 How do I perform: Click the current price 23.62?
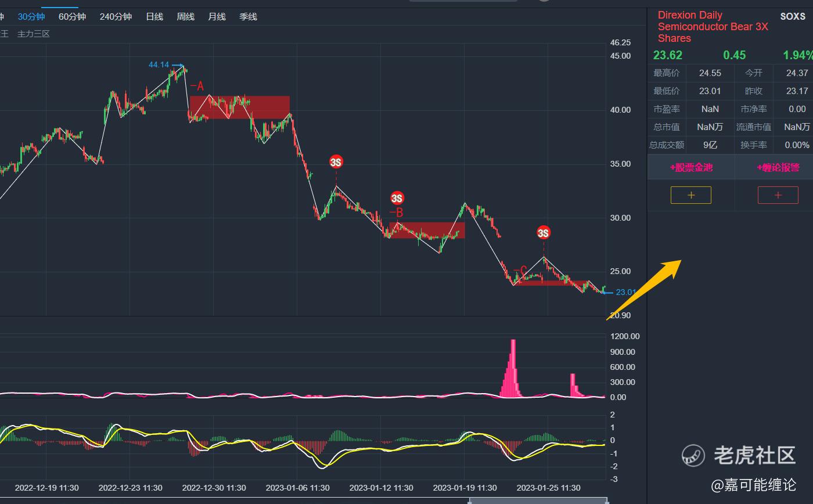click(668, 55)
